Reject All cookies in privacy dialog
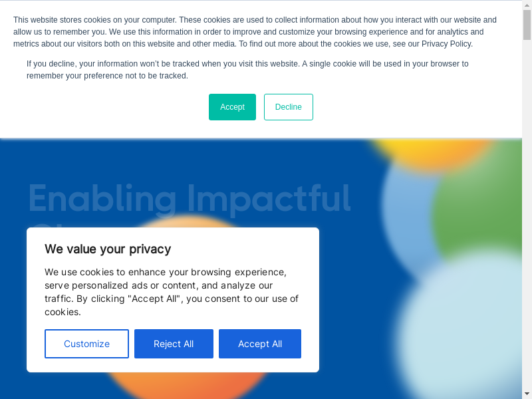The image size is (532, 399). pyautogui.click(x=174, y=344)
